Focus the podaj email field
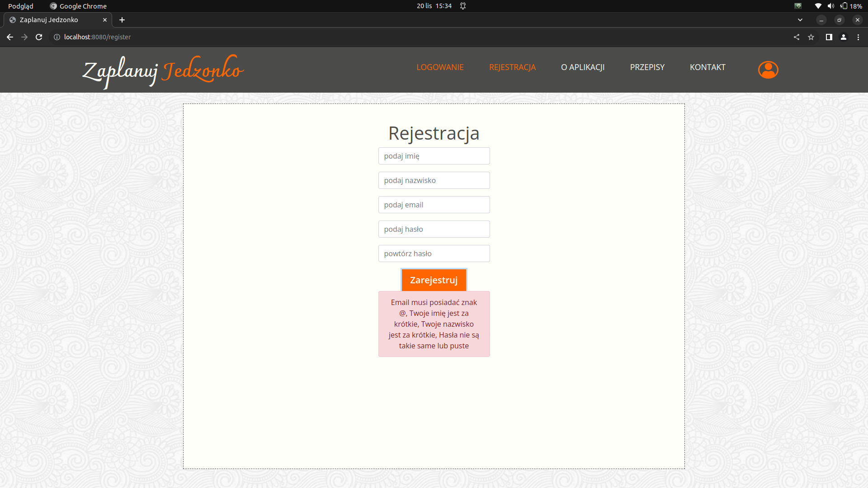Viewport: 868px width, 488px height. tap(434, 205)
